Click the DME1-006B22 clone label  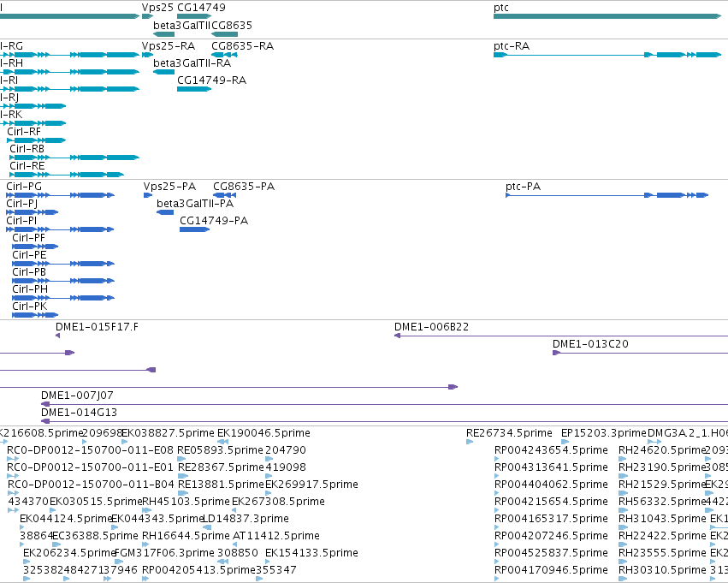pos(432,327)
